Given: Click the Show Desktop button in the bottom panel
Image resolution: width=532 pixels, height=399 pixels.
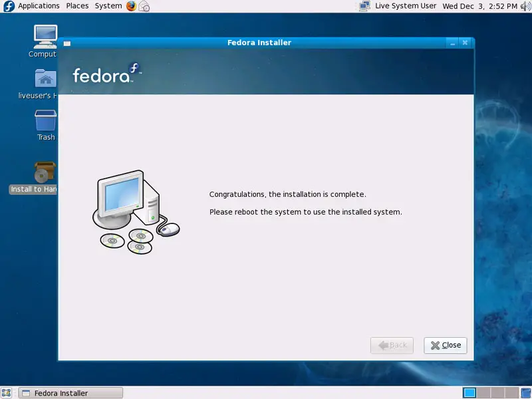Looking at the screenshot, I should point(7,393).
